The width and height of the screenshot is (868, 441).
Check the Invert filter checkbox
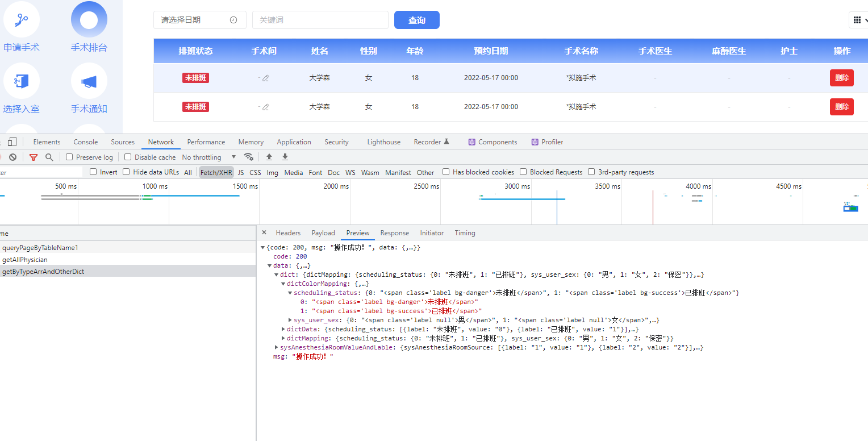(x=93, y=172)
